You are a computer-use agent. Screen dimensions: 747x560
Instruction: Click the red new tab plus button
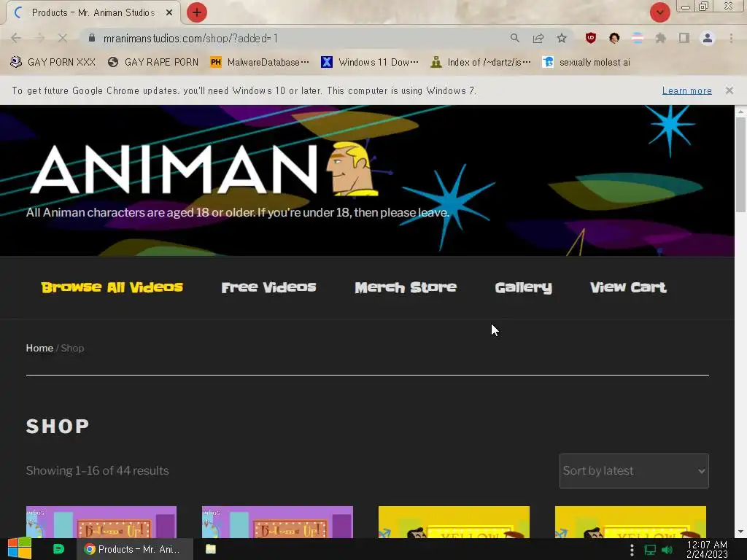click(x=197, y=12)
